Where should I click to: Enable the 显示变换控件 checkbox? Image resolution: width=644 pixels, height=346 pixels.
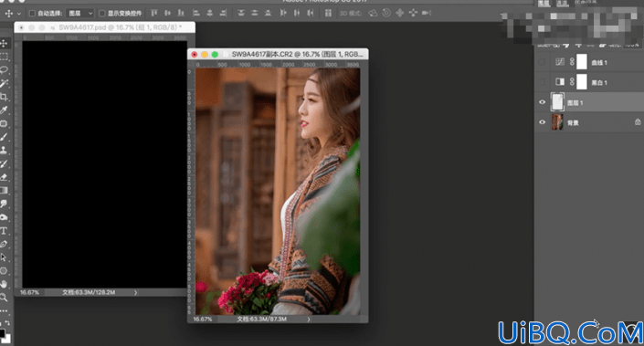(x=102, y=13)
